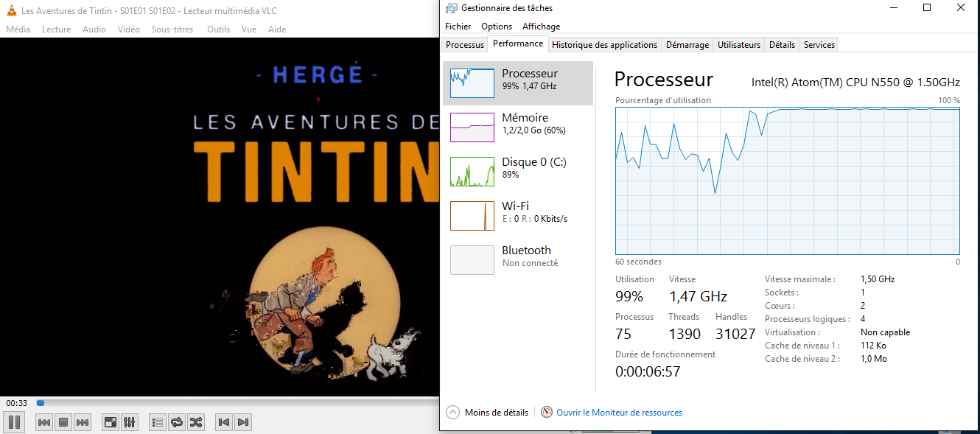Collapse with Moins de détails chevron
This screenshot has width=980, height=434.
coord(453,413)
